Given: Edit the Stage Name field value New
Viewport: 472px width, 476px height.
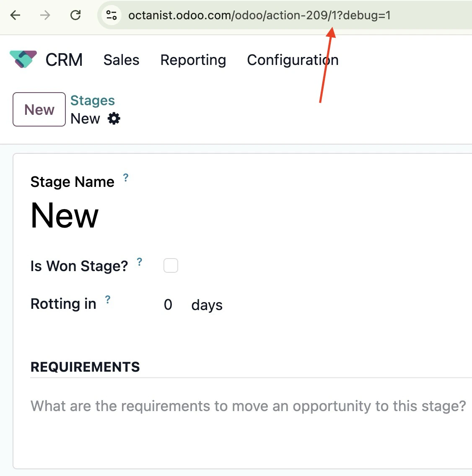Looking at the screenshot, I should [65, 215].
